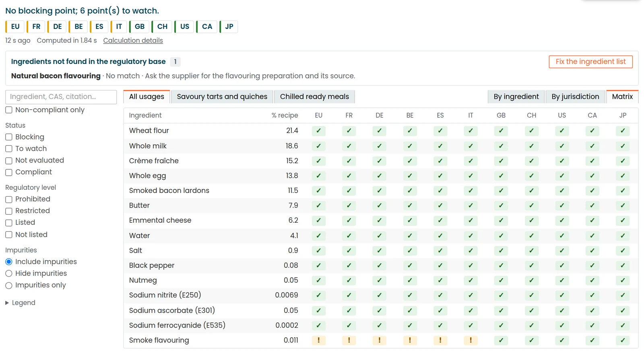The height and width of the screenshot is (353, 644).
Task: Click the DE checkmark for Sodium ferrocyanide (E535)
Action: [x=379, y=325]
